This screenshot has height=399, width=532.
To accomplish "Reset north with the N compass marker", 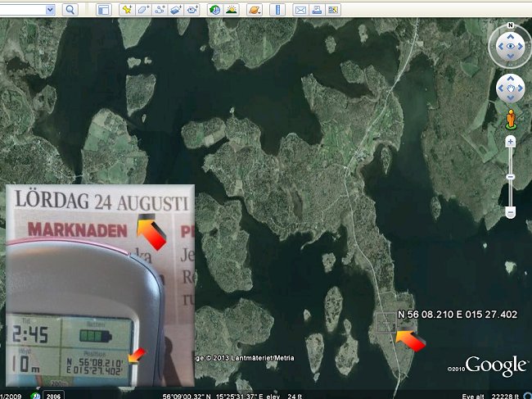I will 510,25.
